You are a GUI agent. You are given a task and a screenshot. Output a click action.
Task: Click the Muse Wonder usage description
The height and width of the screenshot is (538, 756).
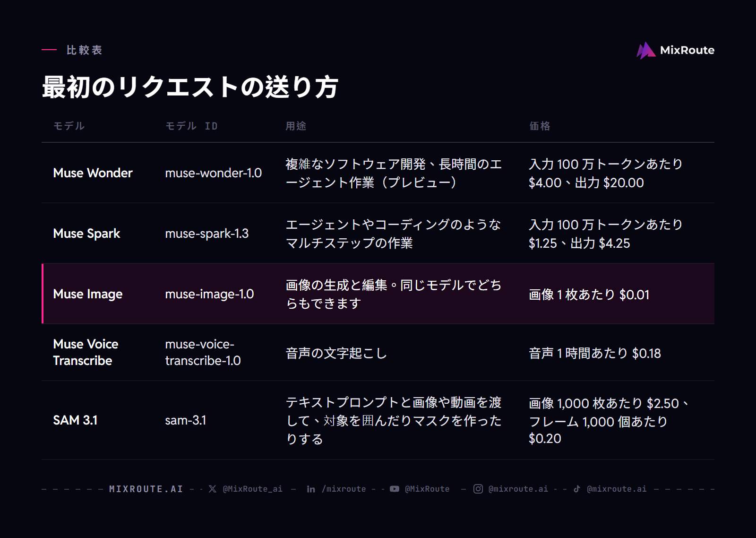[394, 173]
